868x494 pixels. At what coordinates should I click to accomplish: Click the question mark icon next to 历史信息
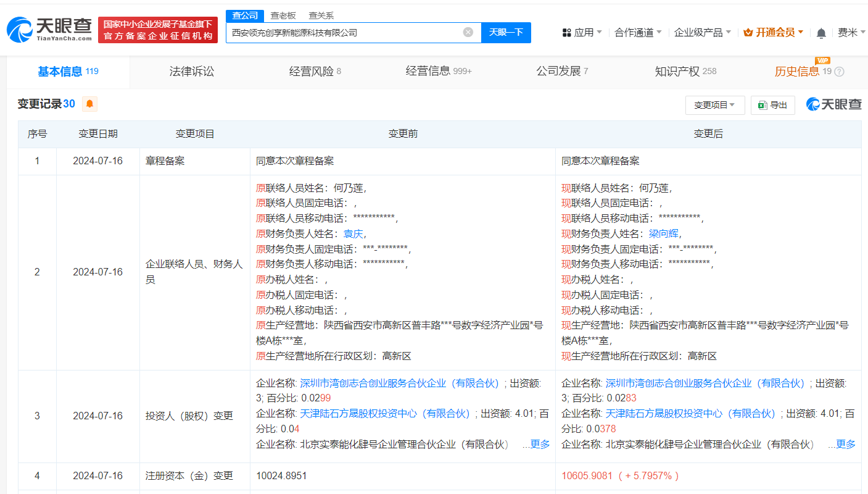[840, 71]
